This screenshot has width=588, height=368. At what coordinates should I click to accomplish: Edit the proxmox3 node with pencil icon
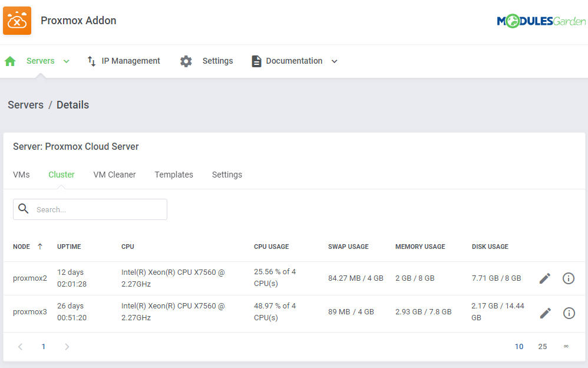[545, 313]
